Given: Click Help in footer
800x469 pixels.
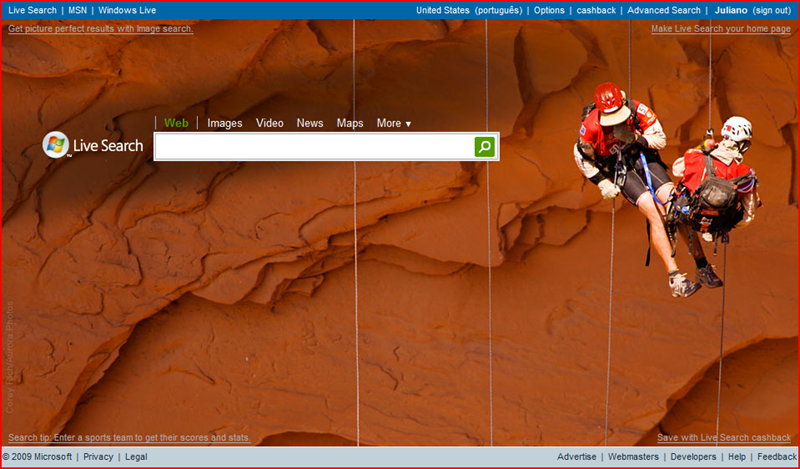Looking at the screenshot, I should [737, 457].
